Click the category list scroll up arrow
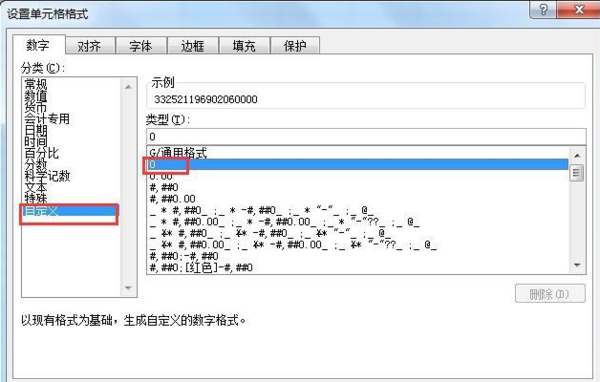The image size is (600, 382). coord(128,87)
